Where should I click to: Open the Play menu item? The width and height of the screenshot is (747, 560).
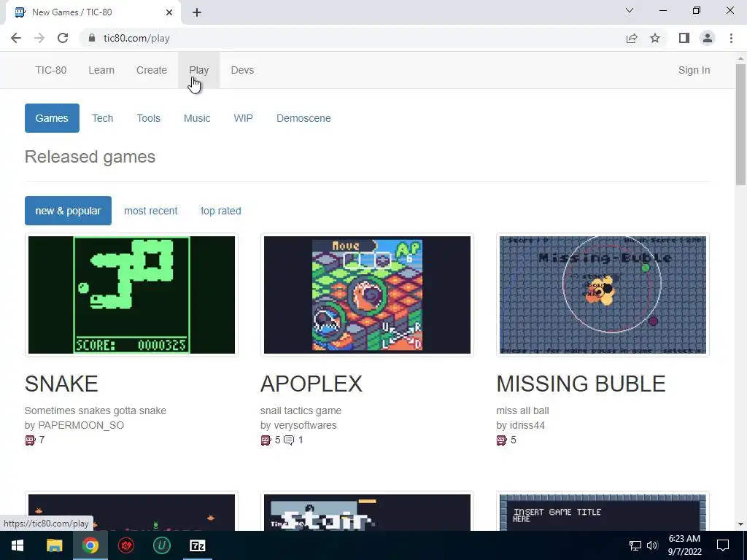tap(199, 70)
